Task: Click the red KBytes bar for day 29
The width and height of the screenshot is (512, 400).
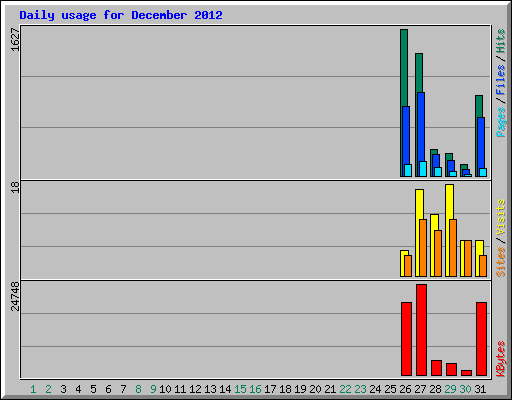Action: [x=451, y=370]
